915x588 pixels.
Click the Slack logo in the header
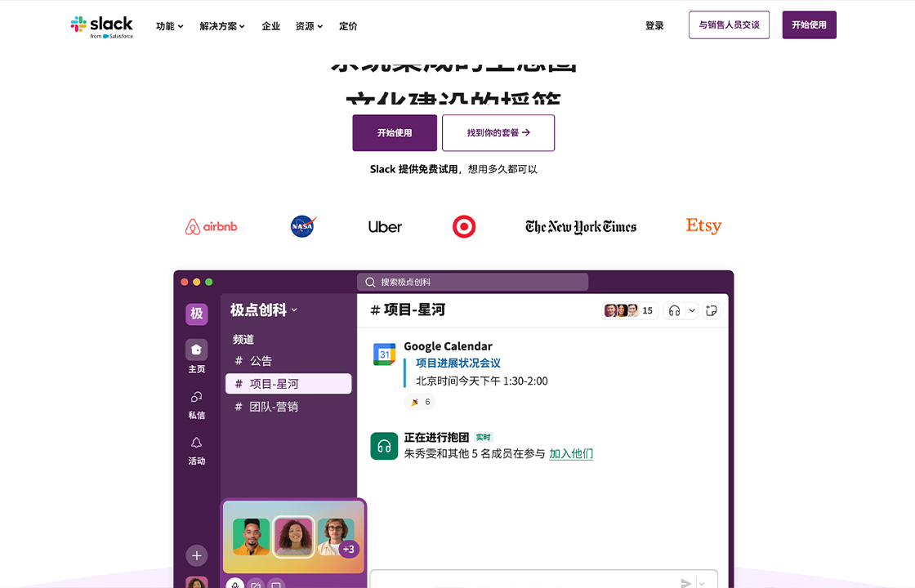(x=102, y=27)
